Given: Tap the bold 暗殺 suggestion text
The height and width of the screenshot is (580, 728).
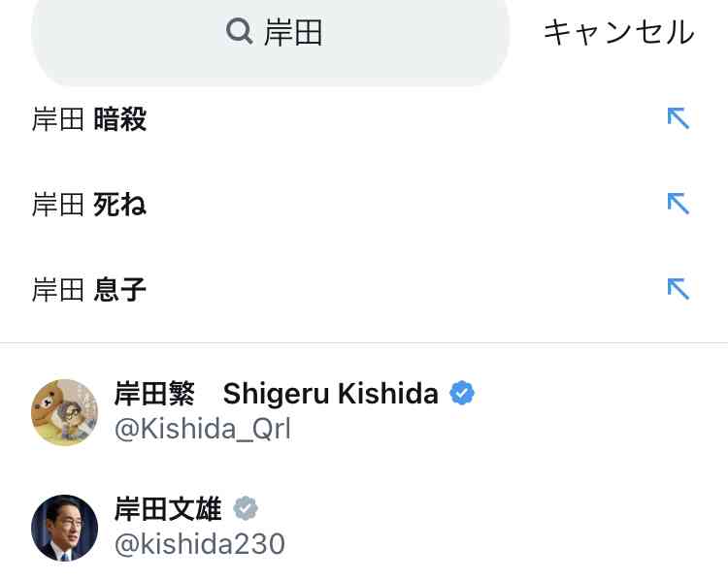Looking at the screenshot, I should click(x=119, y=118).
